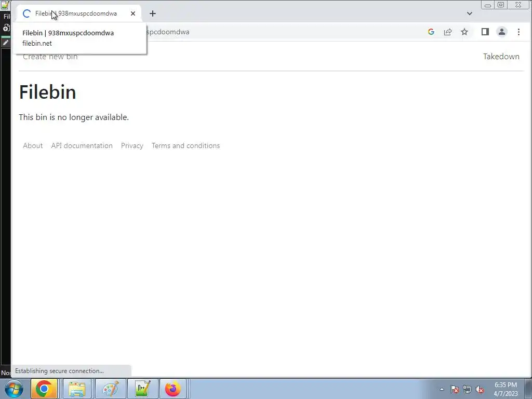Open Windows Explorer from taskbar
This screenshot has height=399, width=532.
coord(77,389)
